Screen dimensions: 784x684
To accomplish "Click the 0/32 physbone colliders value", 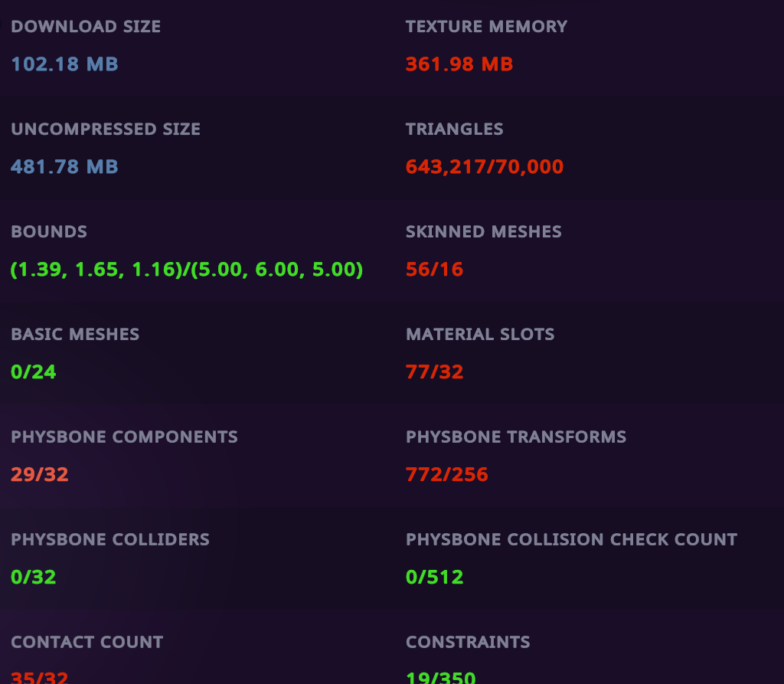I will click(34, 577).
